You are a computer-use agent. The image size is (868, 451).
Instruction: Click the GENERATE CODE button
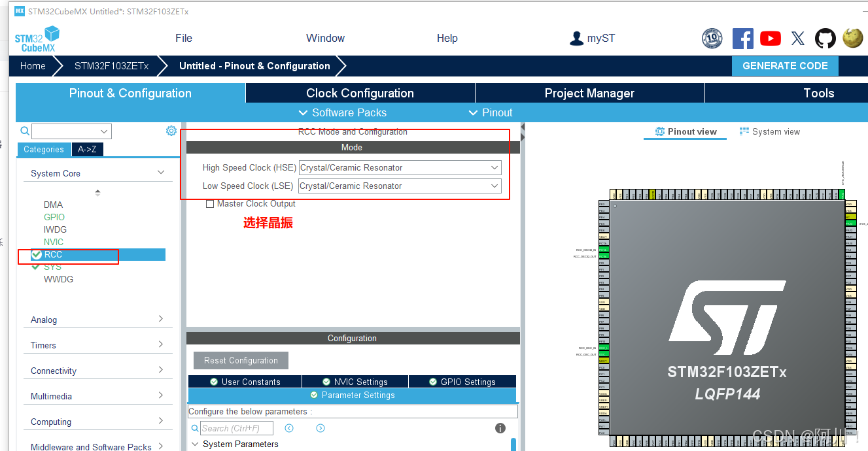[x=785, y=66]
